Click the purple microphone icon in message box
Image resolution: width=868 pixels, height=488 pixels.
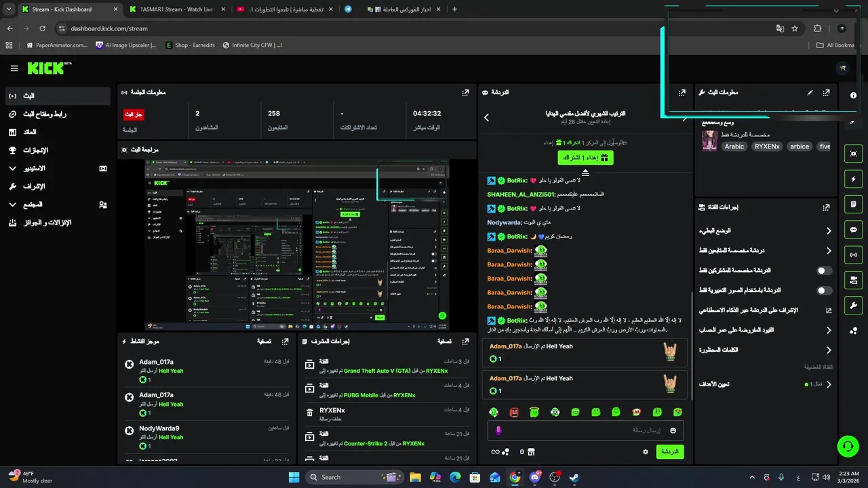click(498, 430)
